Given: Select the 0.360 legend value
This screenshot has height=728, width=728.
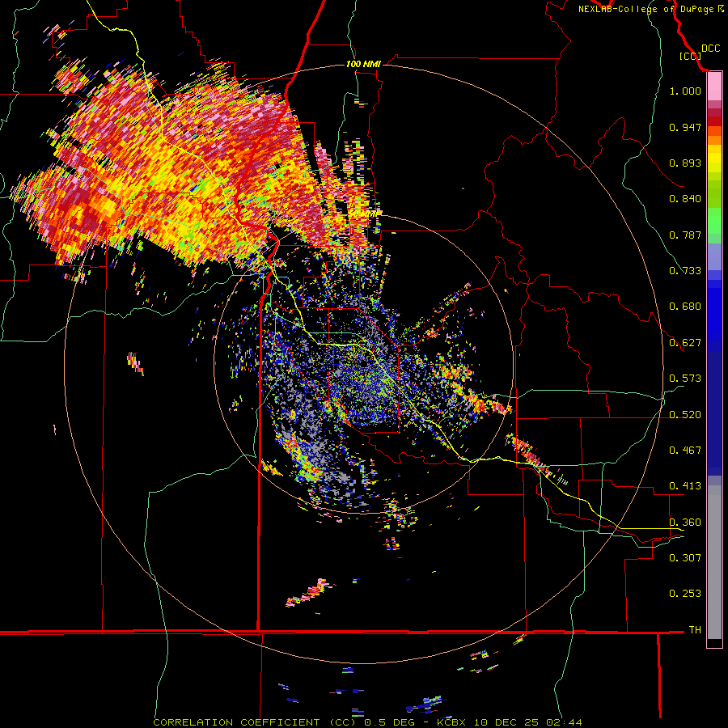Looking at the screenshot, I should pos(685,523).
